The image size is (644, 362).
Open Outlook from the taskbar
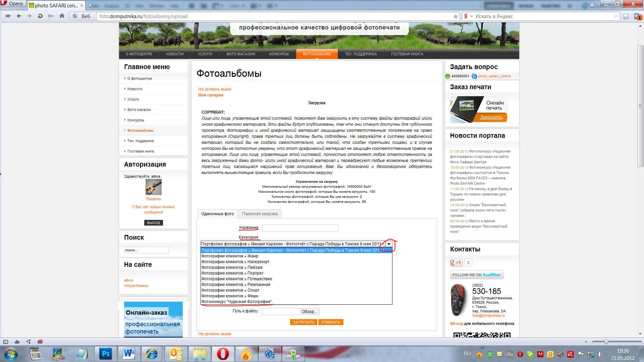click(176, 354)
